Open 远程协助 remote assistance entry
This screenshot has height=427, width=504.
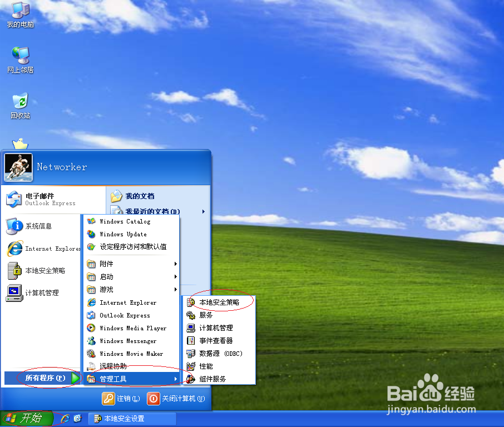pos(131,366)
